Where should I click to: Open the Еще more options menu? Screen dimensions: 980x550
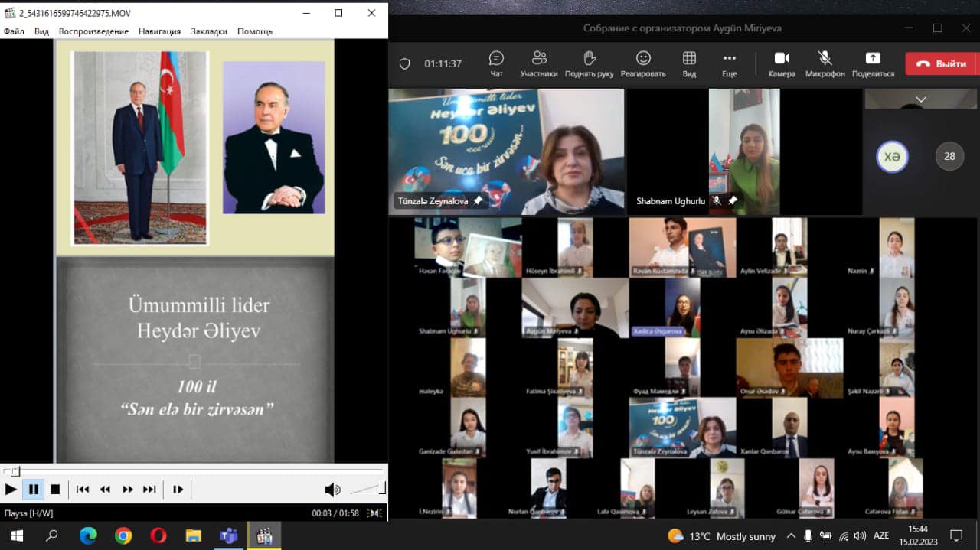[x=729, y=63]
